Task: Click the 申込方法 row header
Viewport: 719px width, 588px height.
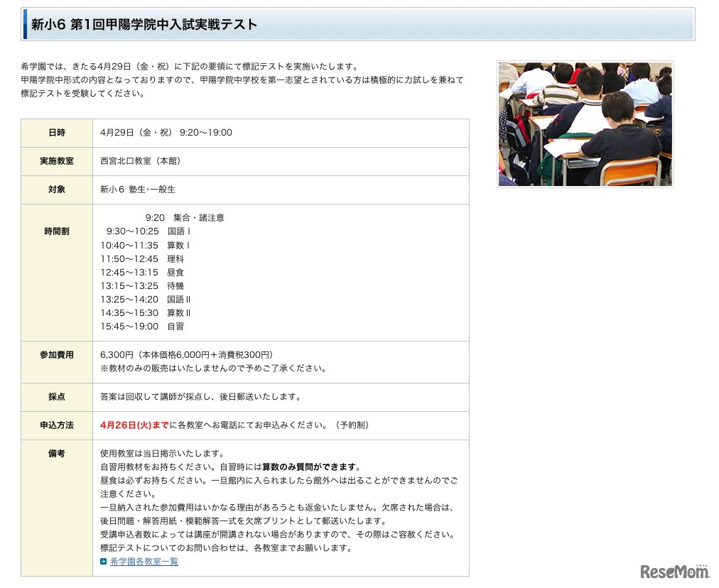Action: (x=56, y=425)
